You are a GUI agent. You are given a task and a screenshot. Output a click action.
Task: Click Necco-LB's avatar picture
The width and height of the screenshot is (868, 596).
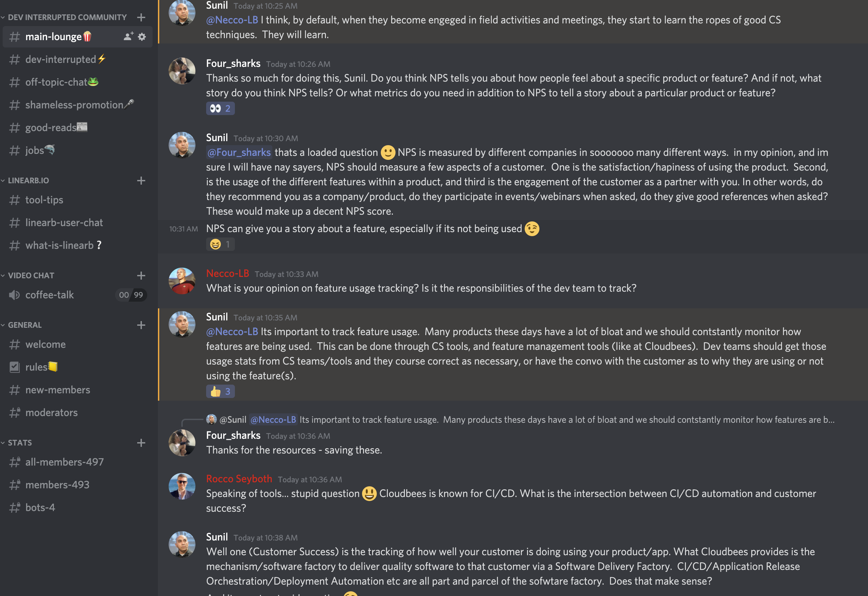click(x=182, y=281)
